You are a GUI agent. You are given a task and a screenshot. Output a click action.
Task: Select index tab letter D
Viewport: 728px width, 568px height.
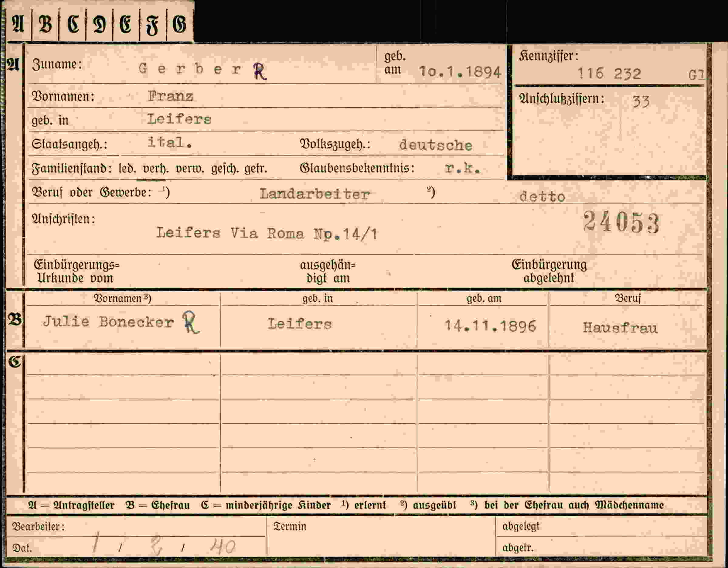coord(100,25)
